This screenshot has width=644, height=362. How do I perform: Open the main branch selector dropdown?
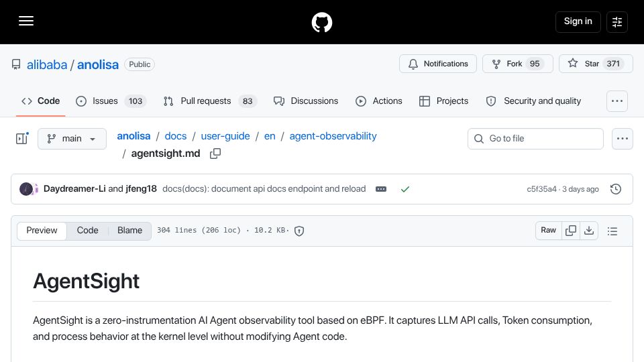tap(72, 139)
